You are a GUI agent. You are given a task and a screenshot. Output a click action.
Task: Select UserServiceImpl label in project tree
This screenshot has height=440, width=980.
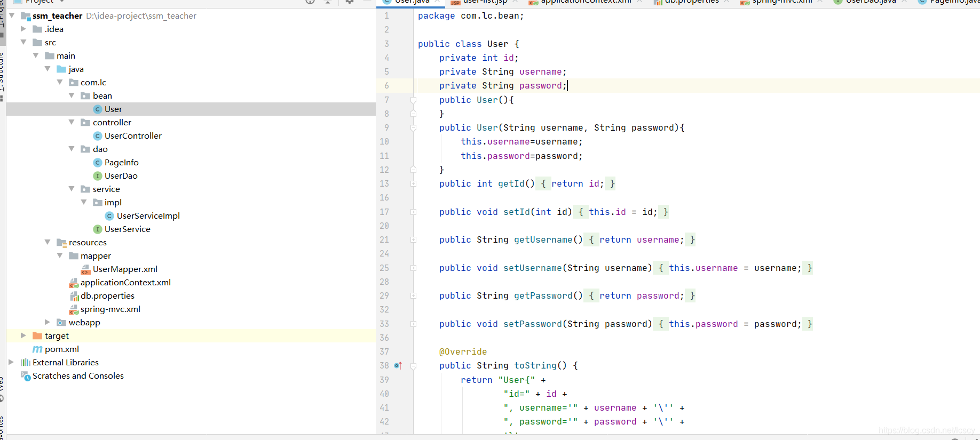148,216
